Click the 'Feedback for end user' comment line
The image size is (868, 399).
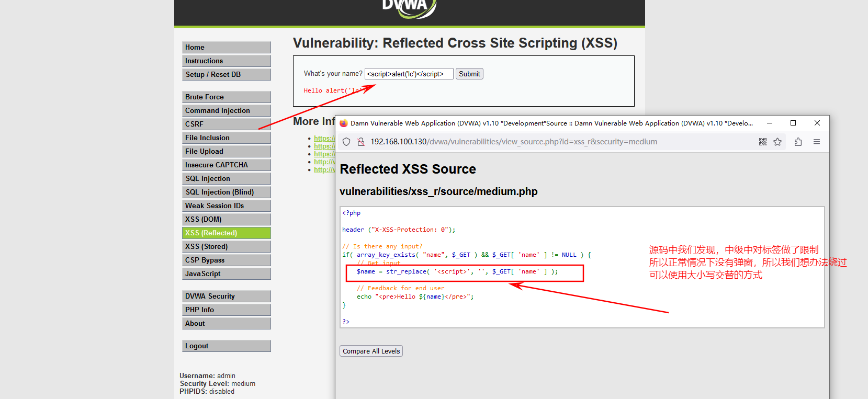(401, 288)
